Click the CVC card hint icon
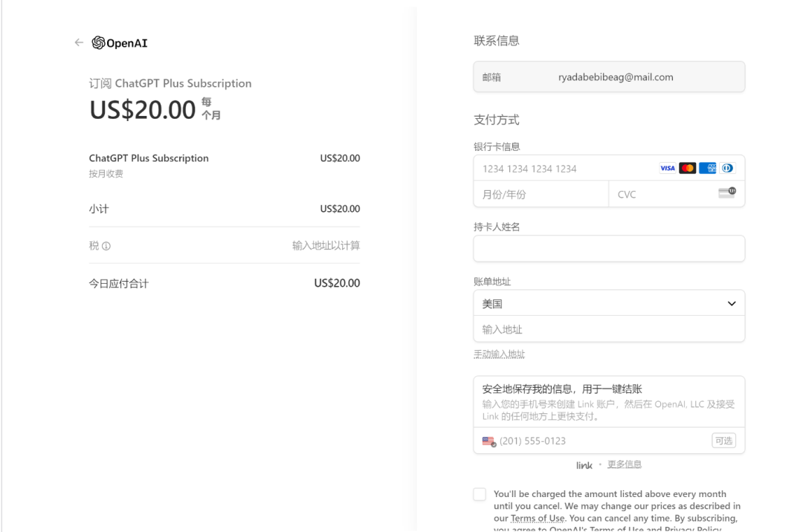Viewport: 803px width, 532px height. click(726, 193)
